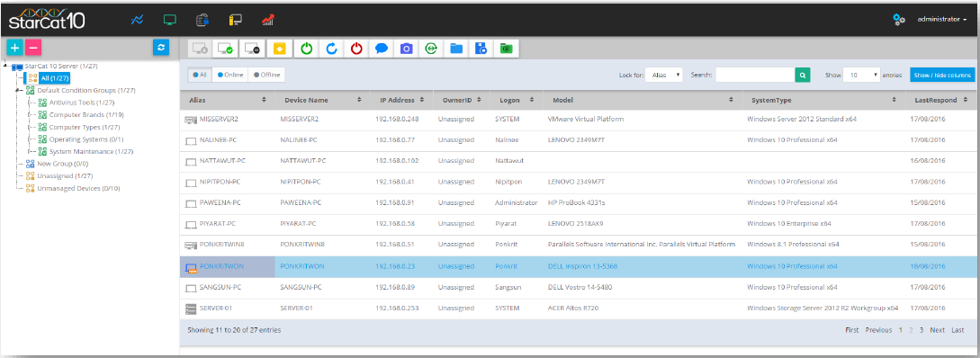Select the Online status filter
Image resolution: width=980 pixels, height=358 pixels.
[230, 75]
